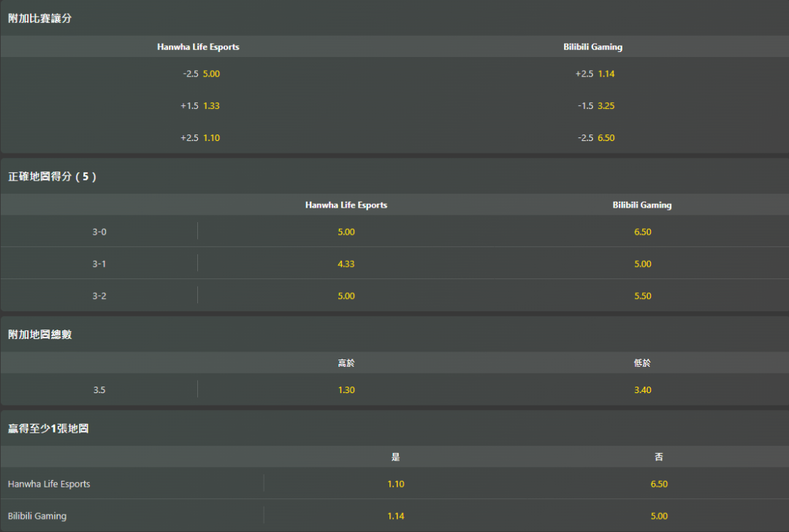Screen dimensions: 789x532
Task: Pick 3-0 correct score for Bilibili Gaming
Action: [643, 232]
